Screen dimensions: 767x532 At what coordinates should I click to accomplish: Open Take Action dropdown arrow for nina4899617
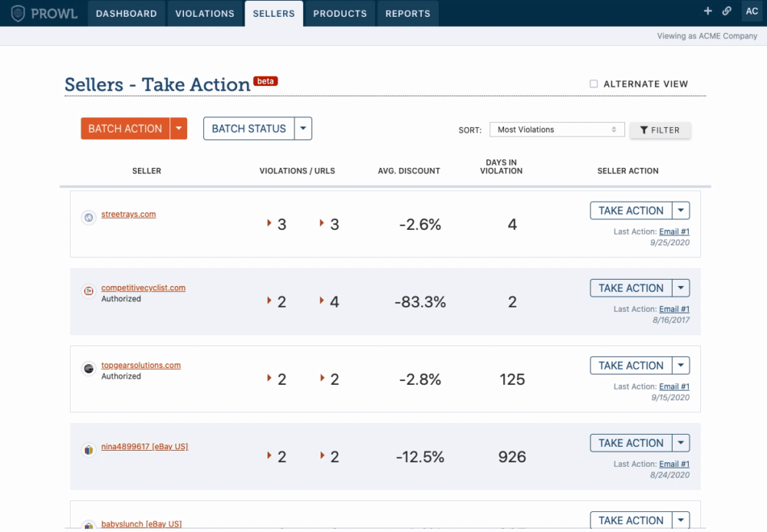(x=681, y=443)
